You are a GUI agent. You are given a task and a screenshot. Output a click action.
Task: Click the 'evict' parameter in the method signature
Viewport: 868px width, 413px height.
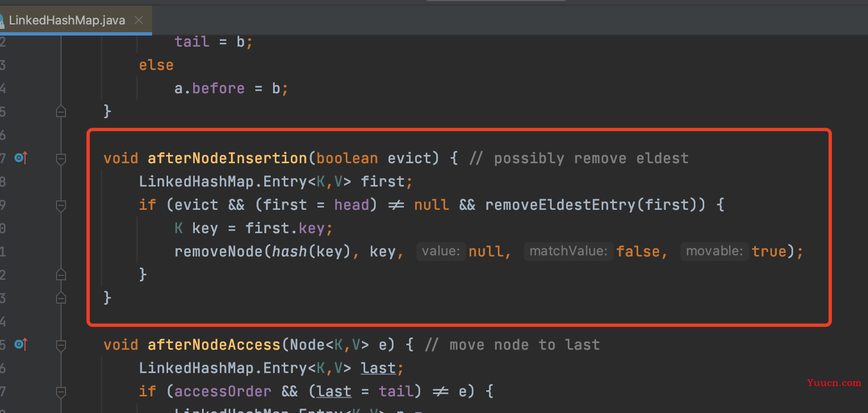[x=409, y=158]
